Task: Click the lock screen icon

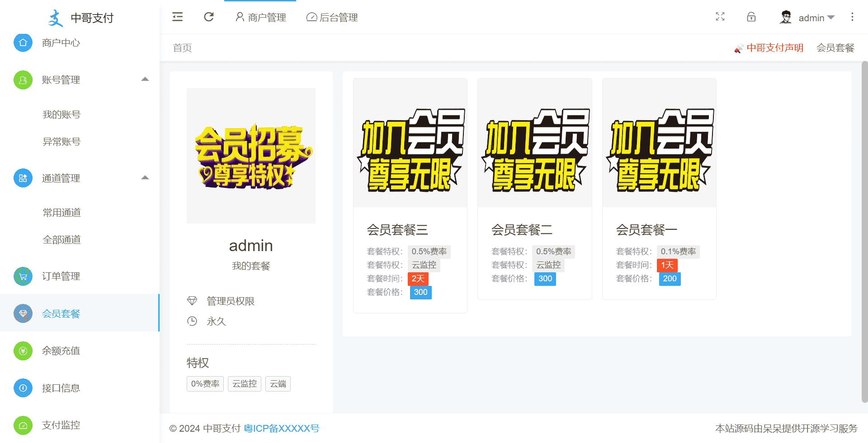Action: click(751, 17)
